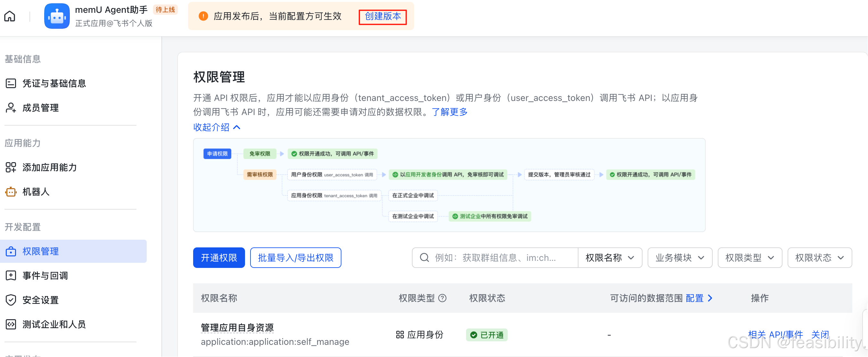
Task: Click the blue 开通权限 button
Action: click(x=219, y=258)
